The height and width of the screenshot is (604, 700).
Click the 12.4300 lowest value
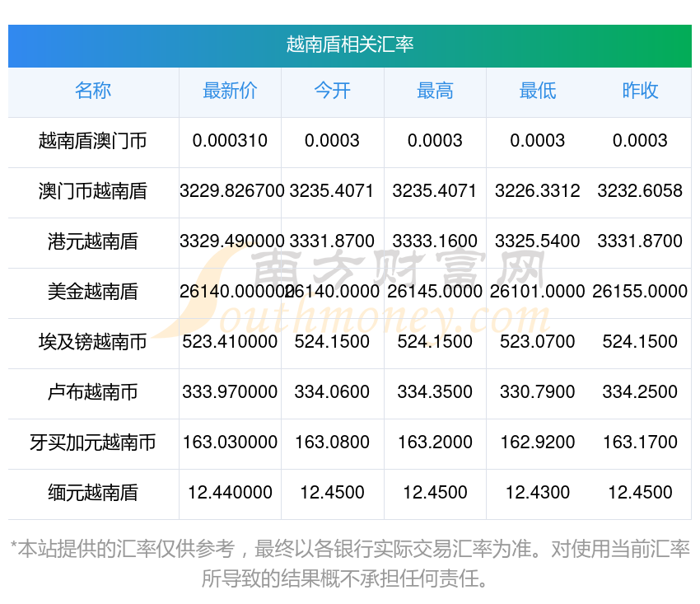click(x=538, y=492)
